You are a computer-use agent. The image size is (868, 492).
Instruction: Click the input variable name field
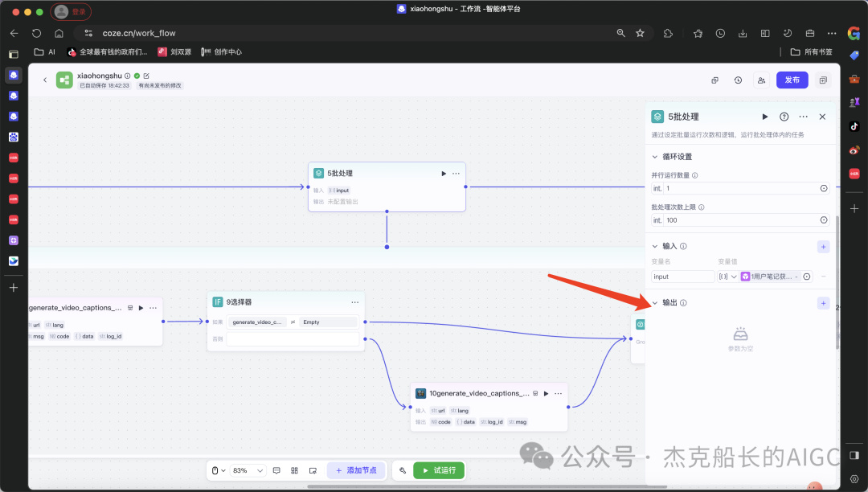[682, 277]
